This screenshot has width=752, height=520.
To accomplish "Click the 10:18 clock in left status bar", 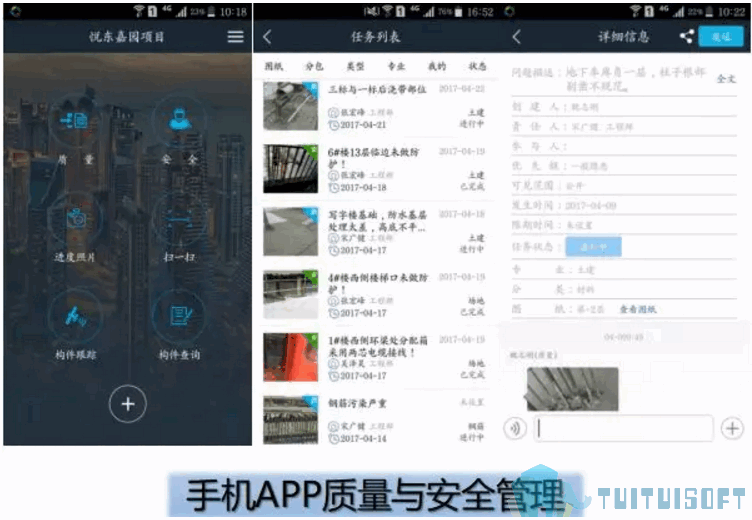I will click(x=233, y=12).
